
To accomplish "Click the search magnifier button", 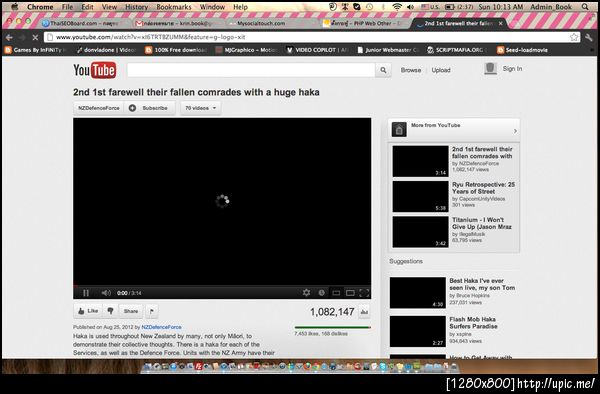I will point(383,70).
